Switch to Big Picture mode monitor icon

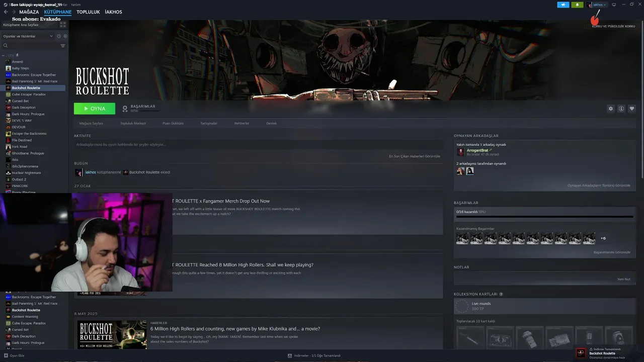614,5
